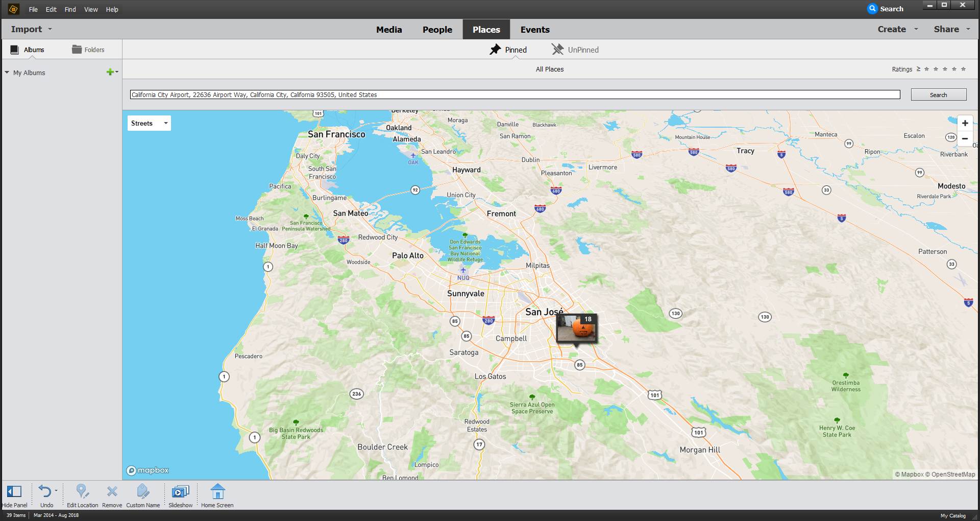Viewport: 980px width, 521px height.
Task: Go to the Home Screen
Action: pos(217,492)
